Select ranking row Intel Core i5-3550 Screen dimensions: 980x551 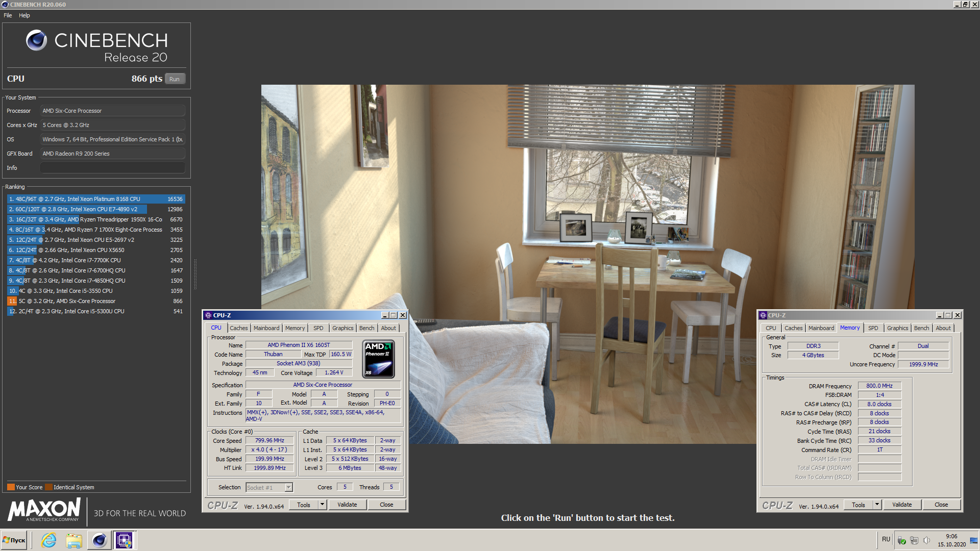point(96,291)
